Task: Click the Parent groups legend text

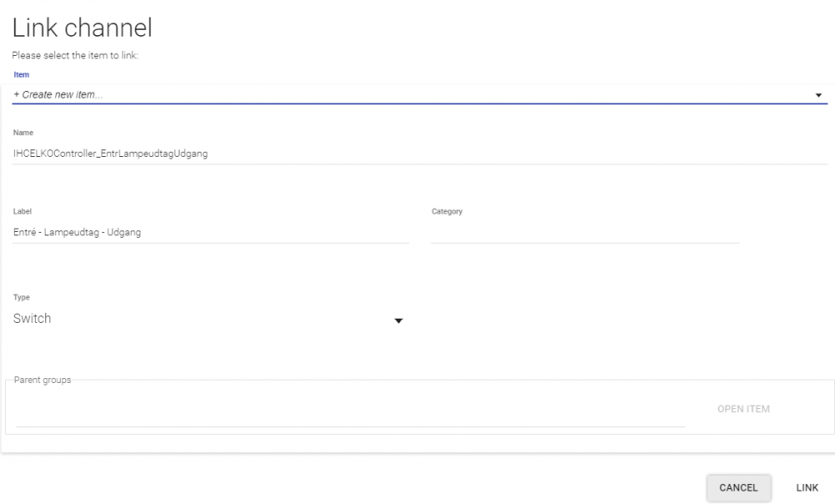Action: [43, 381]
